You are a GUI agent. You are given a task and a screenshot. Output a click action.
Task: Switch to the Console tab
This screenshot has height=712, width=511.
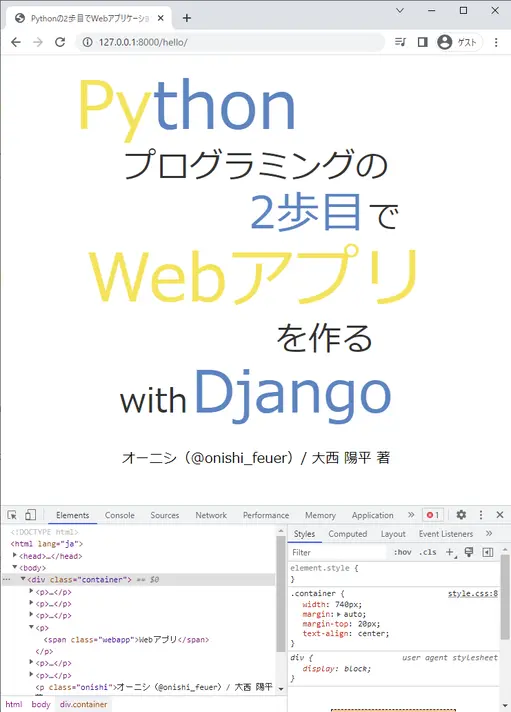click(119, 515)
